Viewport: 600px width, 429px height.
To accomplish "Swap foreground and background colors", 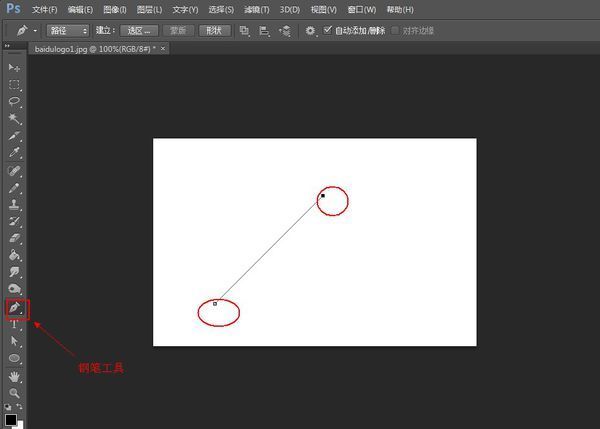I will pos(22,408).
